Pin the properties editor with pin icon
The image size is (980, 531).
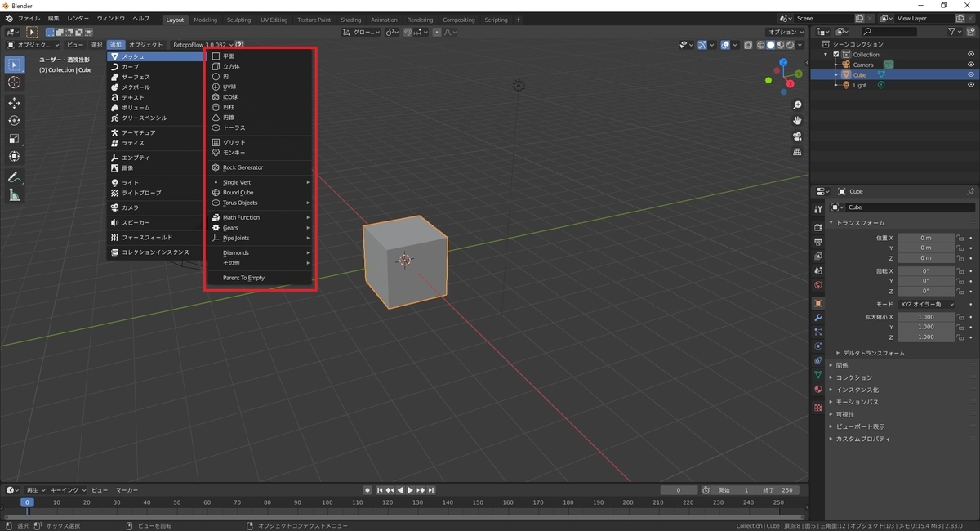970,191
